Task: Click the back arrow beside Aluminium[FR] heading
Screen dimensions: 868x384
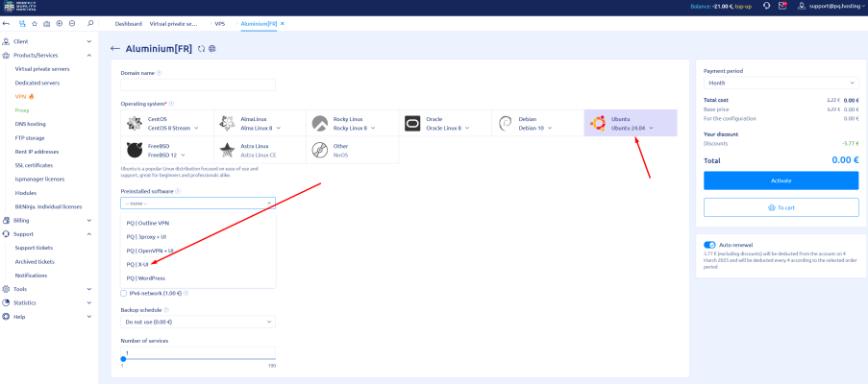Action: [x=115, y=48]
